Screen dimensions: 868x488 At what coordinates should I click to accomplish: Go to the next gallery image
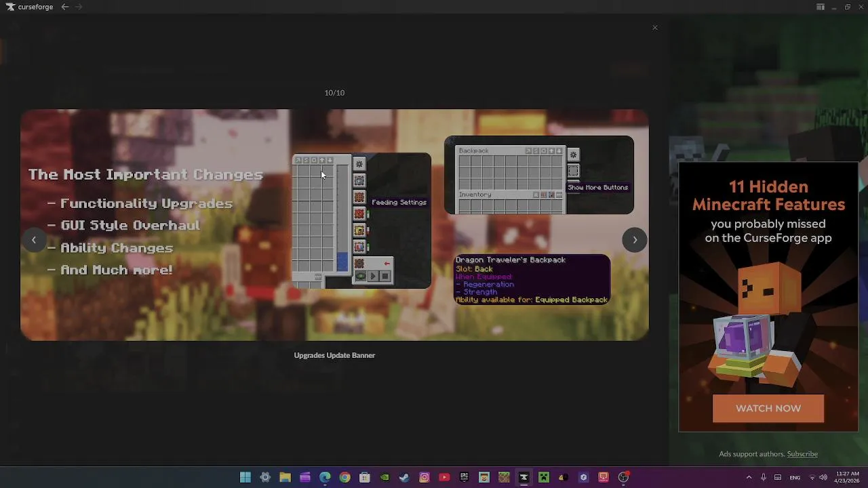pos(635,240)
